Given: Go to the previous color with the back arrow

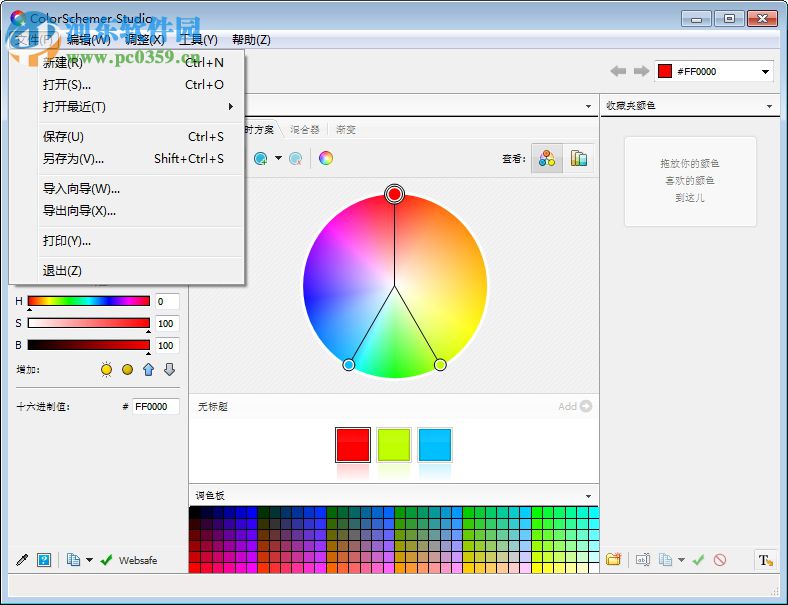Looking at the screenshot, I should 618,71.
